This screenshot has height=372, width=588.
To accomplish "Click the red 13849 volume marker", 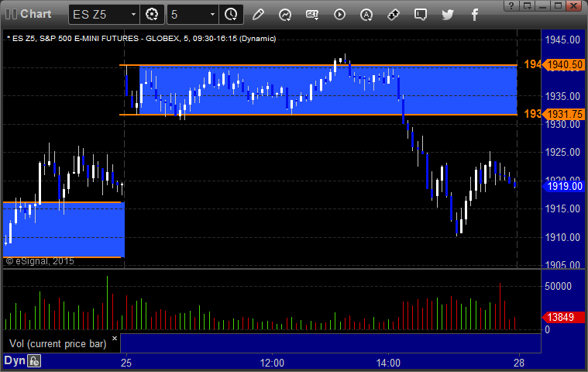I will [564, 317].
